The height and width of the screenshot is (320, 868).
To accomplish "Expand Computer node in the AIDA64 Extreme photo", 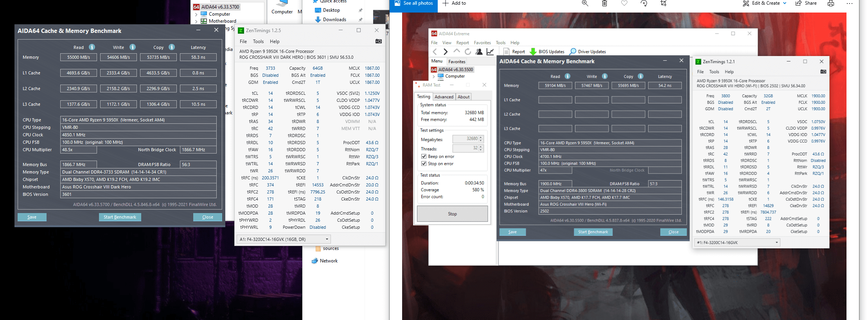I will coord(433,76).
